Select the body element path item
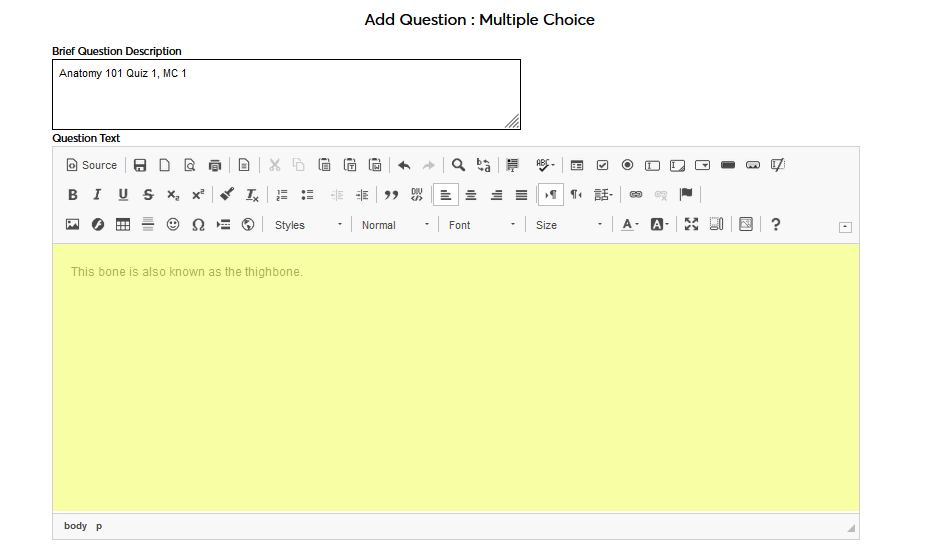Screen dimensions: 936x550 [75, 526]
